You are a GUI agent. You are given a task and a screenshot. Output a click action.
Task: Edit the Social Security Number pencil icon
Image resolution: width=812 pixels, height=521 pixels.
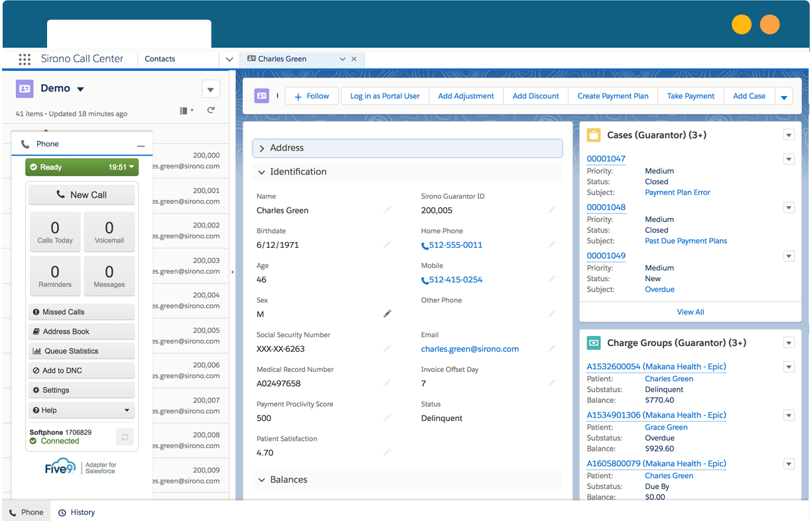(387, 349)
